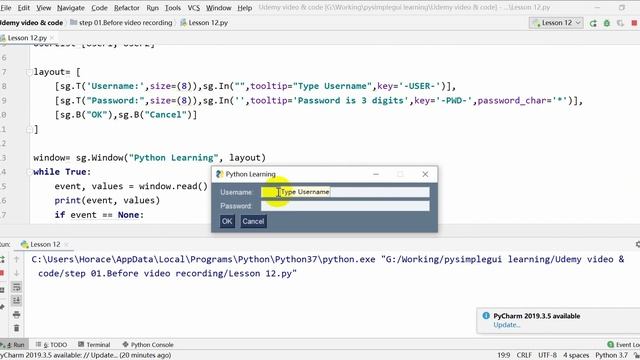Click the 'PyCharm 2019.3.5 available' notification title
The width and height of the screenshot is (640, 360).
pos(536,316)
